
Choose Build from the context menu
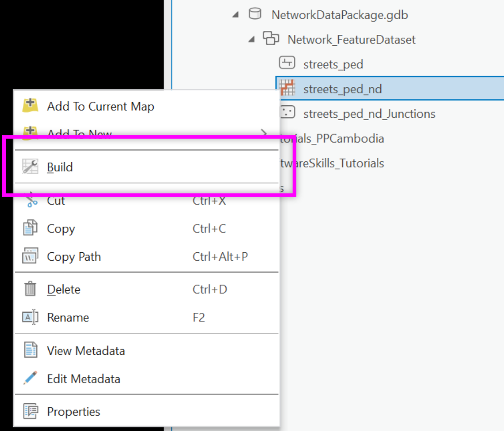[x=60, y=166]
